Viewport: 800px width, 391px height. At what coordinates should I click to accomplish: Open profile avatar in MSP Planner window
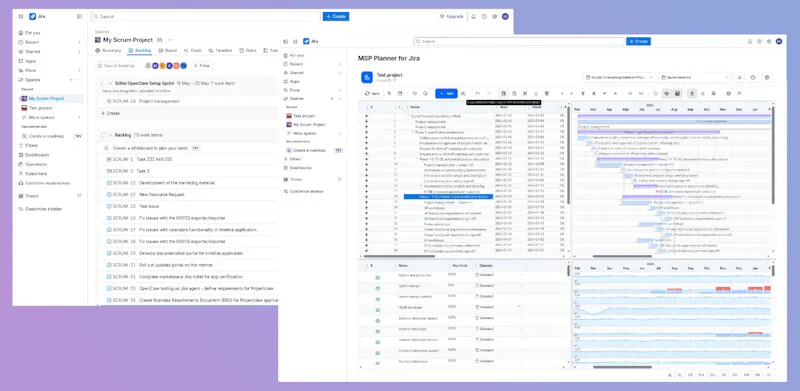(x=779, y=41)
